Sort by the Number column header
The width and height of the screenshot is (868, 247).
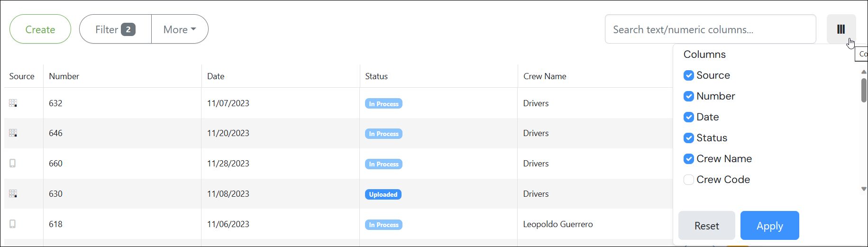point(64,76)
